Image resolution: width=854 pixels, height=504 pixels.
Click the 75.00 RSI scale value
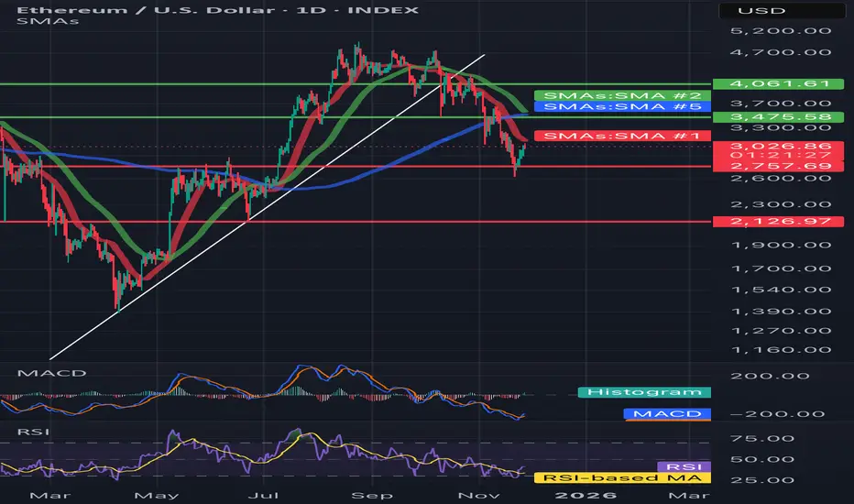coord(762,439)
